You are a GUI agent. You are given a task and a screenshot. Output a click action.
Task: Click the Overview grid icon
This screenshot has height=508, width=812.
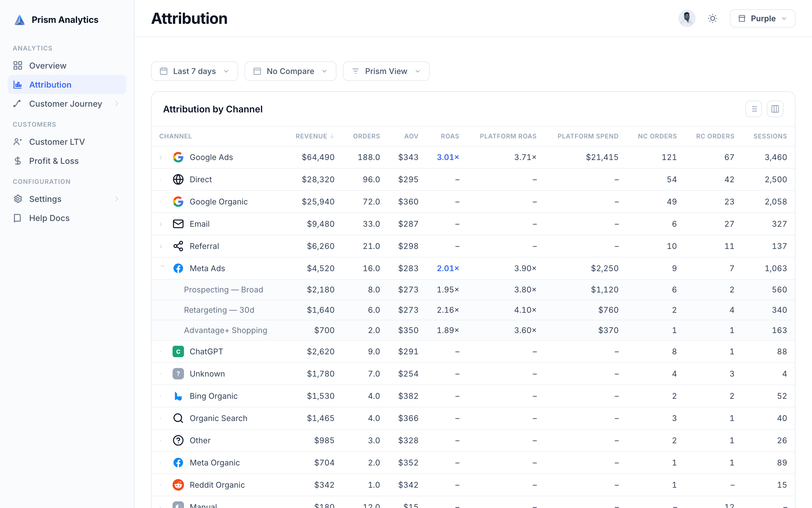(x=18, y=65)
